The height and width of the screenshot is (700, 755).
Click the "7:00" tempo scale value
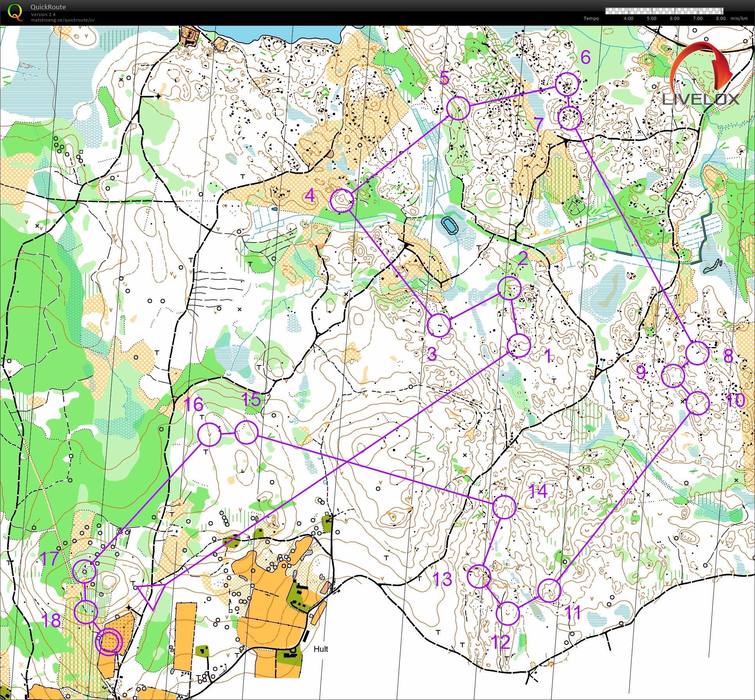[697, 18]
